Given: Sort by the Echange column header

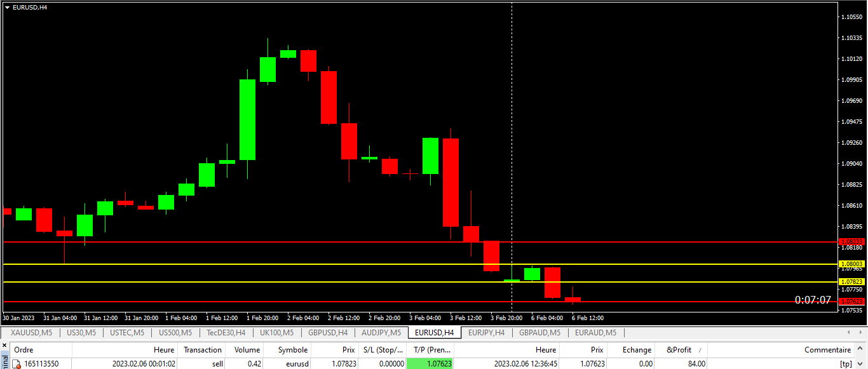Looking at the screenshot, I should pos(631,350).
